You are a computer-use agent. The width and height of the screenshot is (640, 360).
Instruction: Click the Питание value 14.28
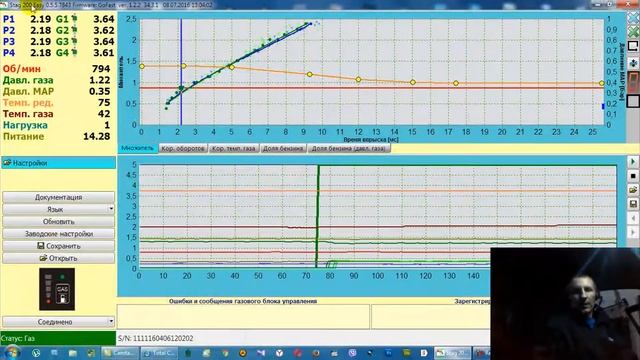point(97,136)
